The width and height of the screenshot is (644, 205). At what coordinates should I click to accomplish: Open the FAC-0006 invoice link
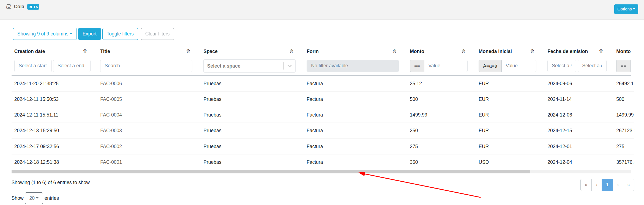pos(111,84)
